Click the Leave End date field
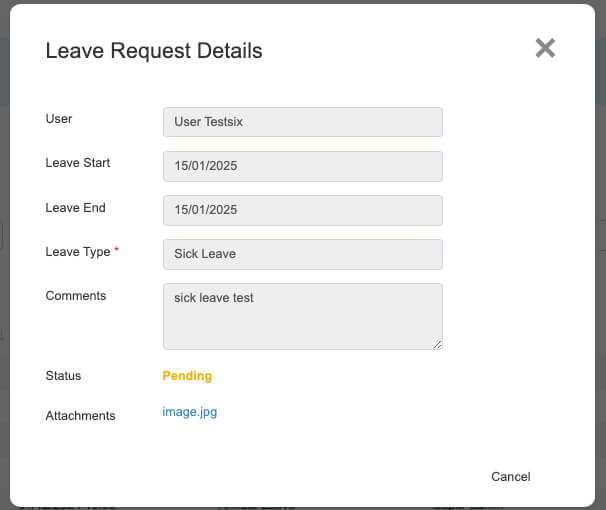The width and height of the screenshot is (606, 510). tap(303, 210)
